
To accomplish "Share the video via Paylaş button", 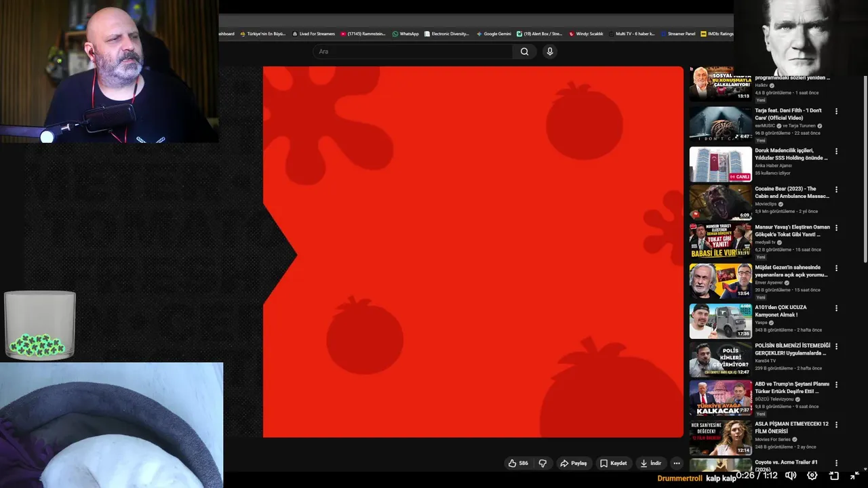I will tap(574, 464).
